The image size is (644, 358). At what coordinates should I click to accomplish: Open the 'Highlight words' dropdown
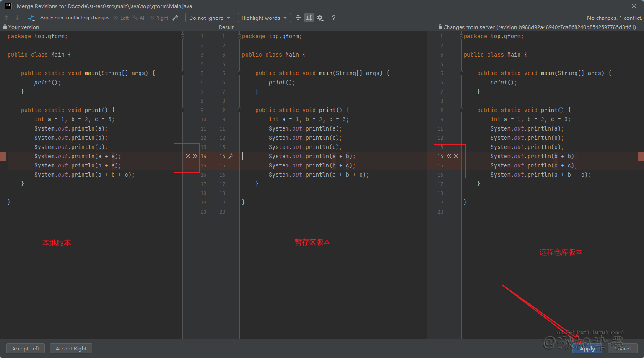point(264,18)
